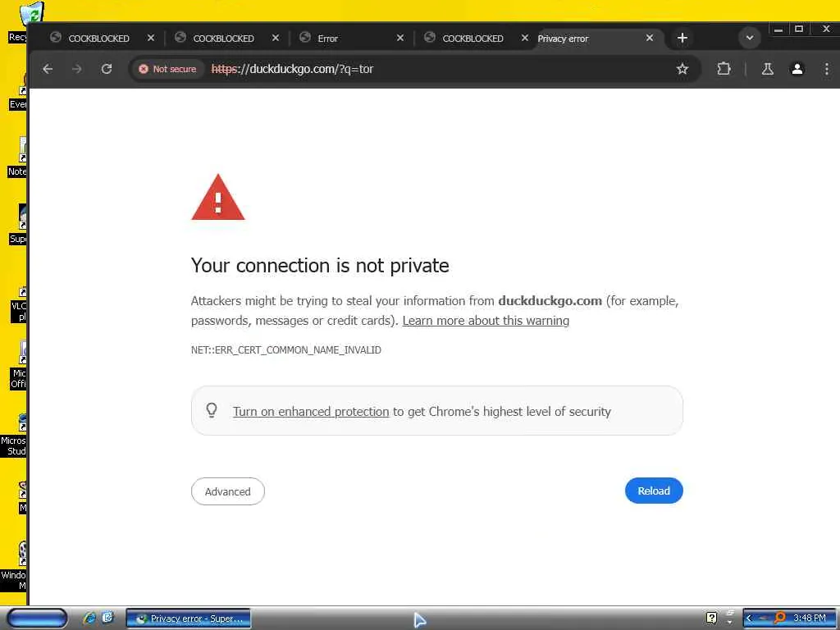Open the three-dot Chrome menu
This screenshot has height=630, width=840.
827,69
